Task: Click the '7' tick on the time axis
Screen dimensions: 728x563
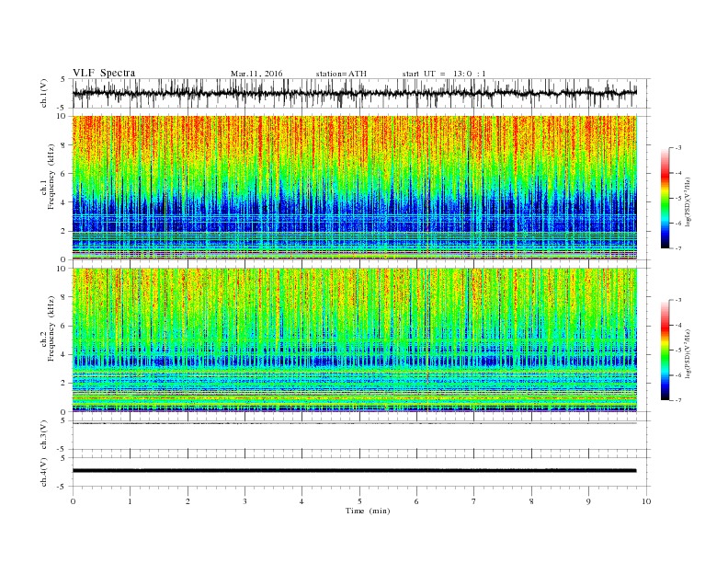Action: tap(474, 501)
